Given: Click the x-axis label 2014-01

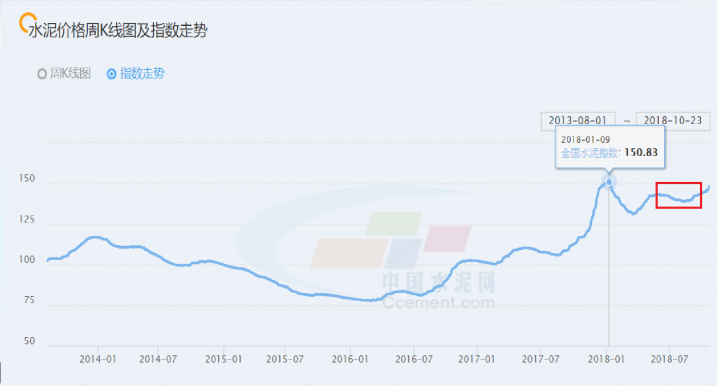Looking at the screenshot, I should coord(98,359).
